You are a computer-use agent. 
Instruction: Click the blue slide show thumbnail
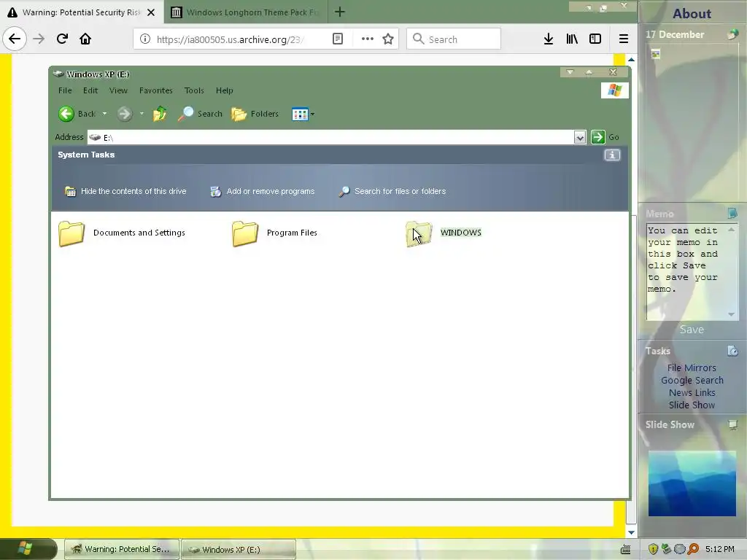(x=692, y=483)
